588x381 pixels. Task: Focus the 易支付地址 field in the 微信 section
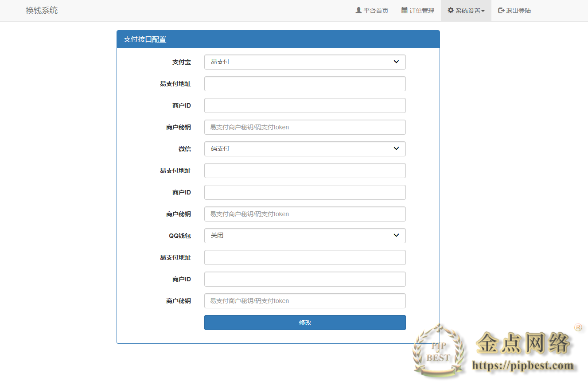coord(305,171)
